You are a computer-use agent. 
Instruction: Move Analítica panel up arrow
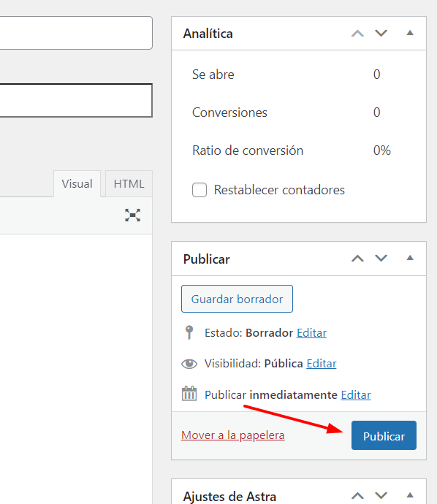357,33
